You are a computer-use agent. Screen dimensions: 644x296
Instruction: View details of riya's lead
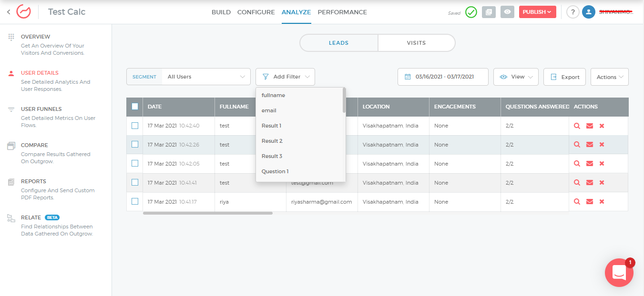[x=577, y=202]
